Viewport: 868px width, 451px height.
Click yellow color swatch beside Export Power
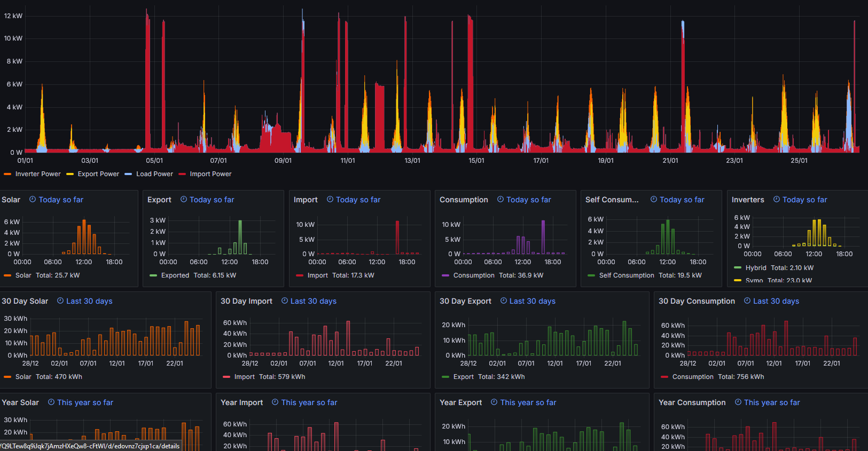tap(70, 174)
